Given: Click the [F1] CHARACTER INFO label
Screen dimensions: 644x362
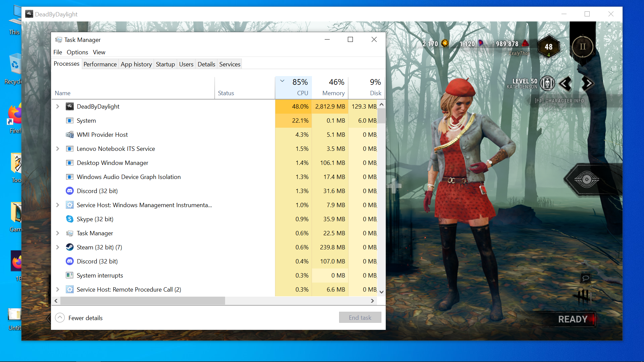Looking at the screenshot, I should [559, 101].
